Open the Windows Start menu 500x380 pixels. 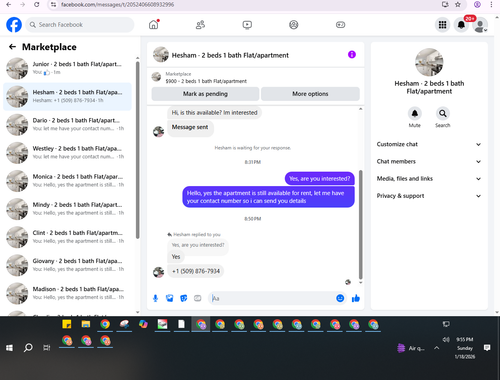coord(9,348)
